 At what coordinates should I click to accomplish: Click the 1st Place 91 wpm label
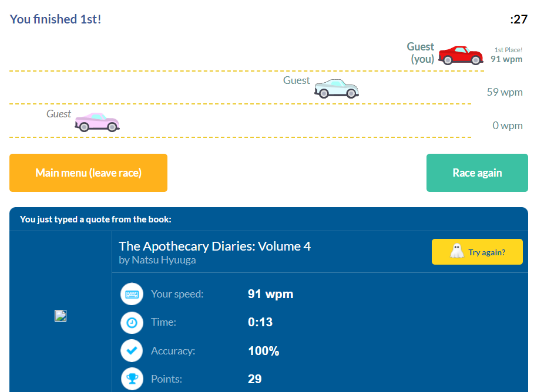tap(506, 55)
